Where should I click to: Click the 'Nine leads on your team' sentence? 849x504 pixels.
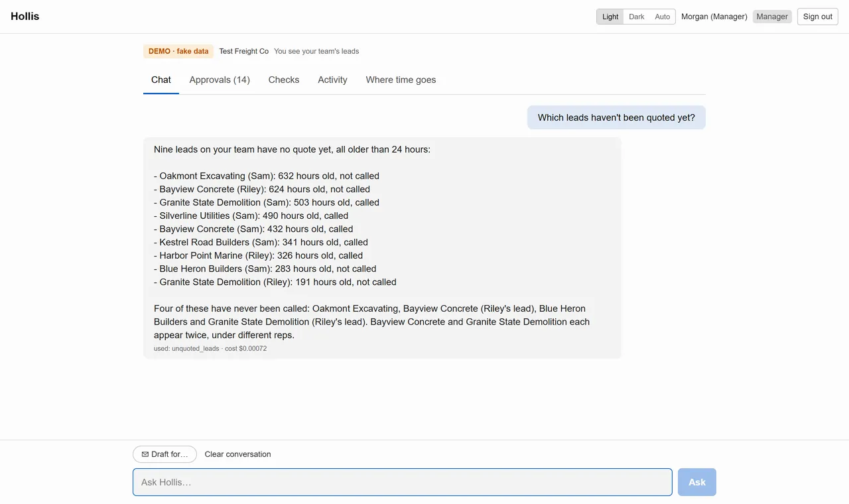[x=292, y=149]
